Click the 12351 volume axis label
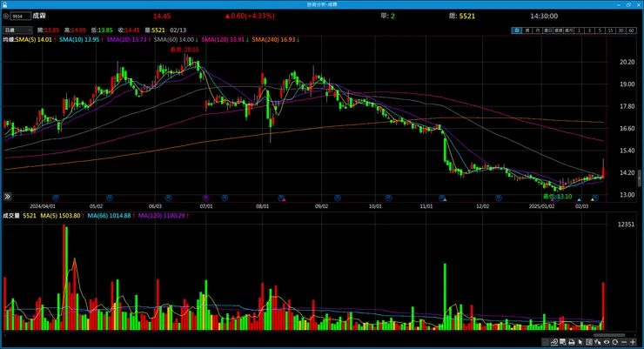Screen dimensions: 644x349 tap(626, 225)
